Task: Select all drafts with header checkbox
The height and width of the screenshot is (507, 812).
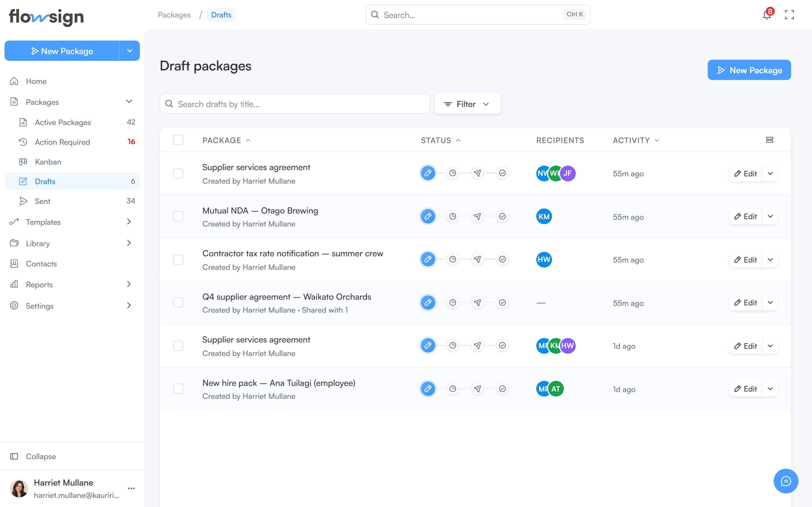Action: [x=178, y=140]
